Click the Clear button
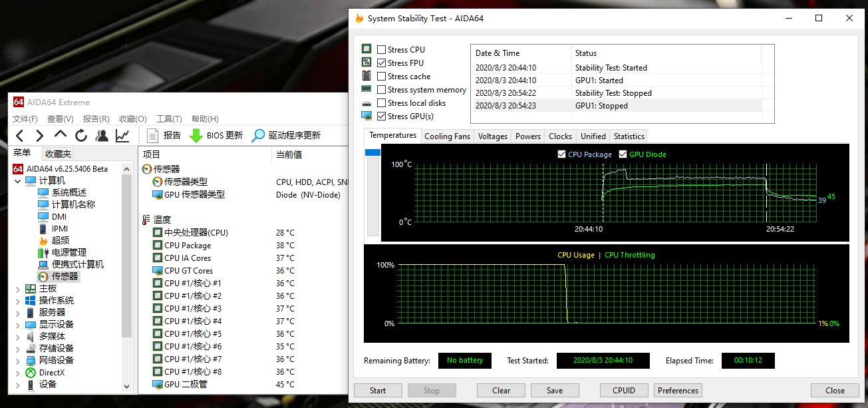 point(502,391)
